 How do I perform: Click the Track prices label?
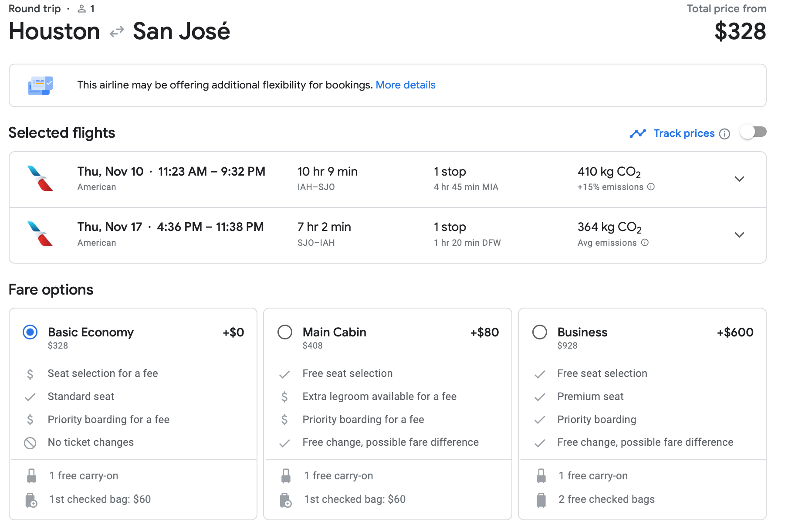[684, 133]
